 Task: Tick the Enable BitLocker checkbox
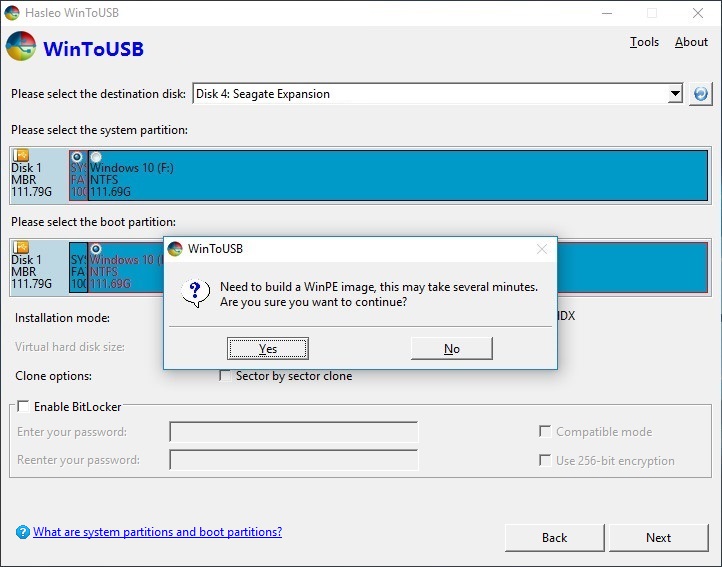coord(23,406)
